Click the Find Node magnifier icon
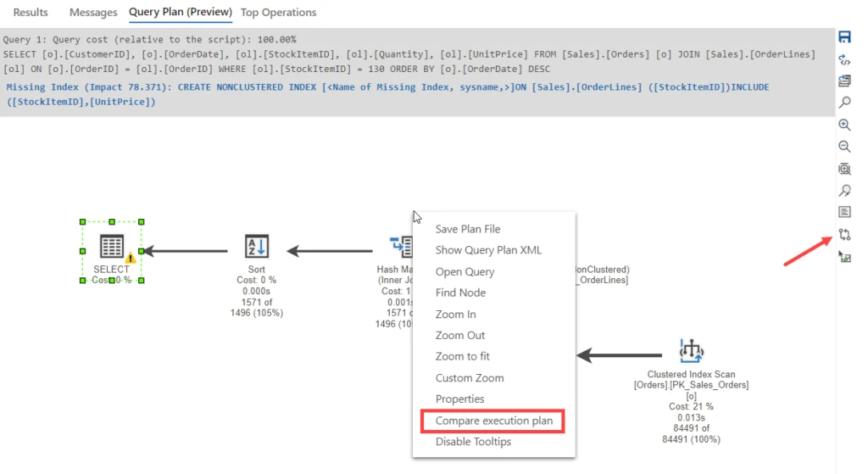 click(844, 103)
